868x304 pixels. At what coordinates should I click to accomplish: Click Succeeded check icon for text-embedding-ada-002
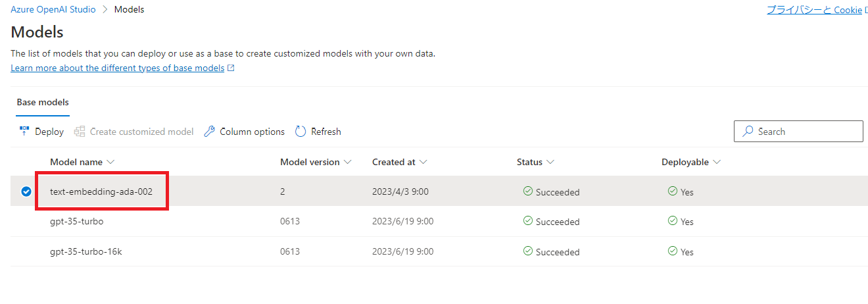tap(527, 191)
